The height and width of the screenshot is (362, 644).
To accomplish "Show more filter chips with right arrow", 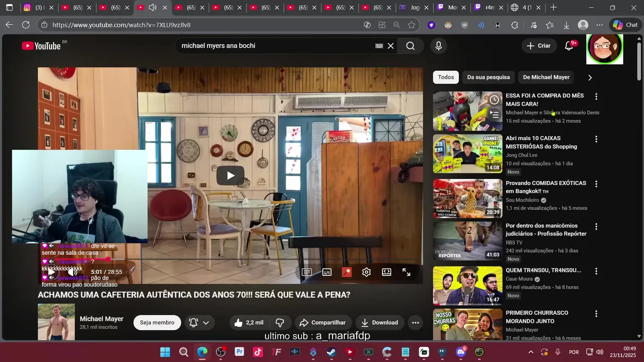I will (590, 77).
